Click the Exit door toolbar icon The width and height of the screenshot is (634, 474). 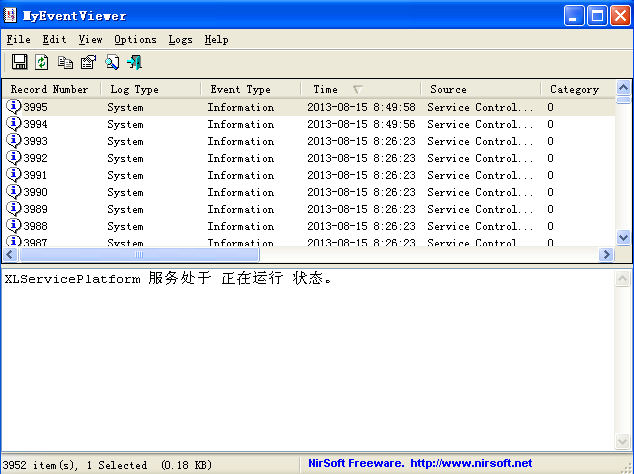135,63
